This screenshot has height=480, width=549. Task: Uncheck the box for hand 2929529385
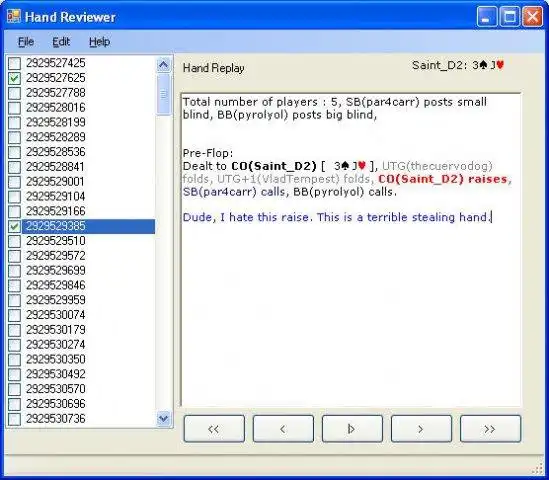[x=14, y=226]
